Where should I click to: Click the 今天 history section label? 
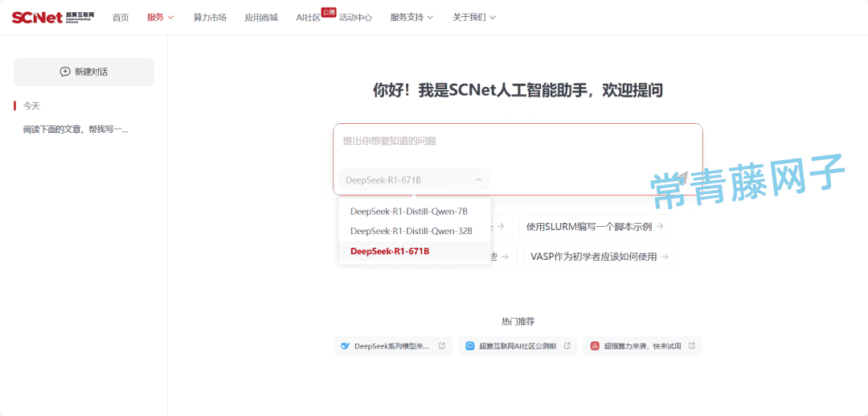pyautogui.click(x=31, y=105)
